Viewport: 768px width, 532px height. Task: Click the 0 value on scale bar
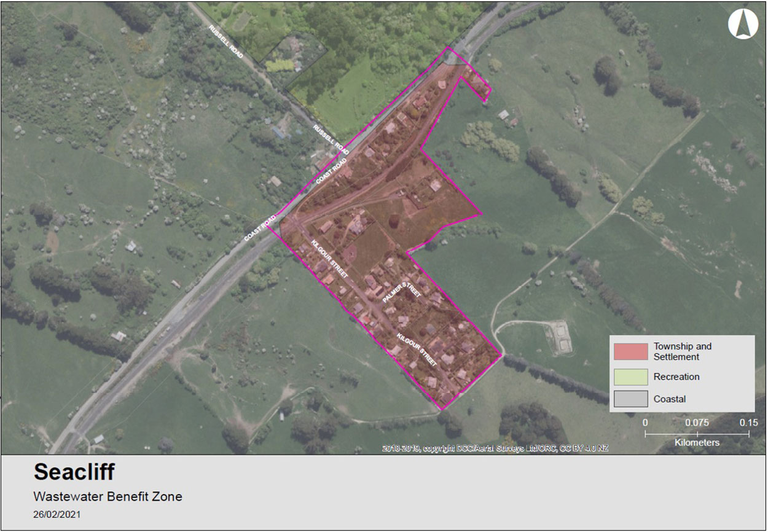pyautogui.click(x=645, y=423)
